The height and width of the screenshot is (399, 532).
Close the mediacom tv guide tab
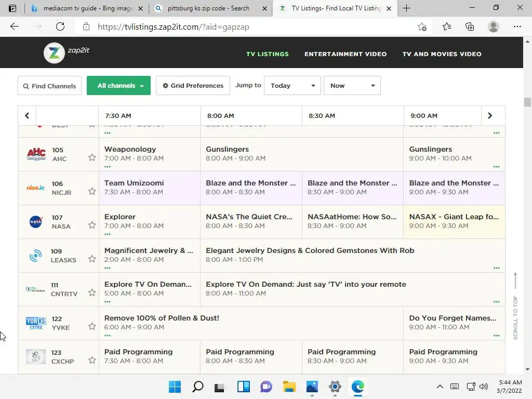(x=140, y=8)
